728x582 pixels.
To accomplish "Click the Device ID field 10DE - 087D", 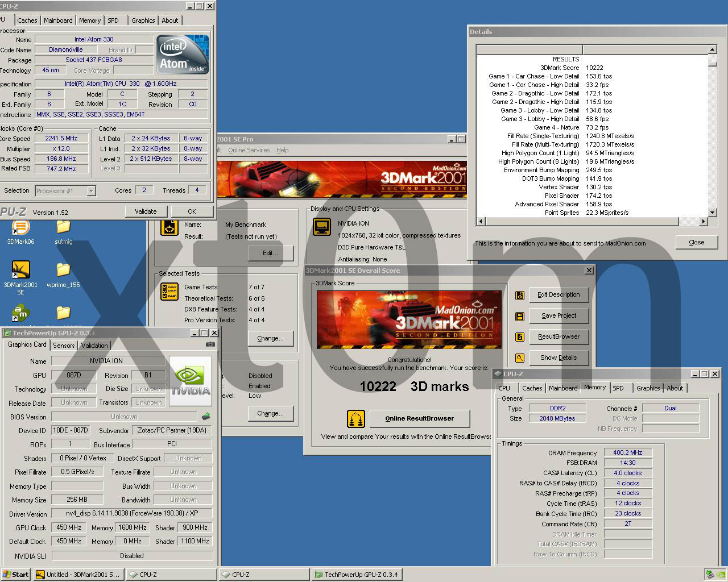I will pos(70,431).
